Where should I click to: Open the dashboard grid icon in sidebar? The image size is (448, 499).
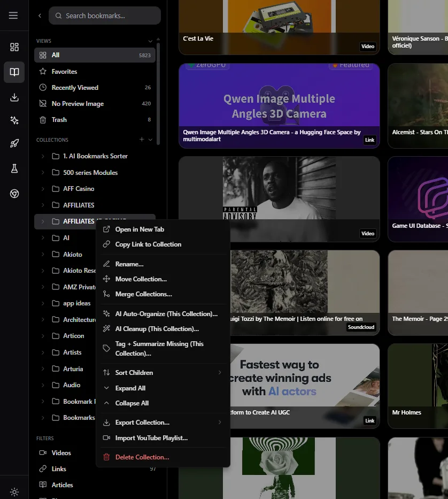coord(14,47)
